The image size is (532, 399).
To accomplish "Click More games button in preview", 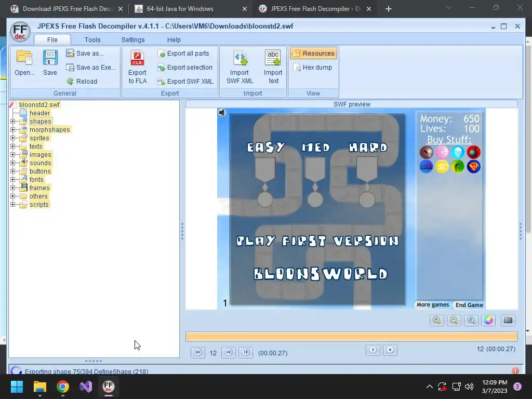I will tap(433, 304).
